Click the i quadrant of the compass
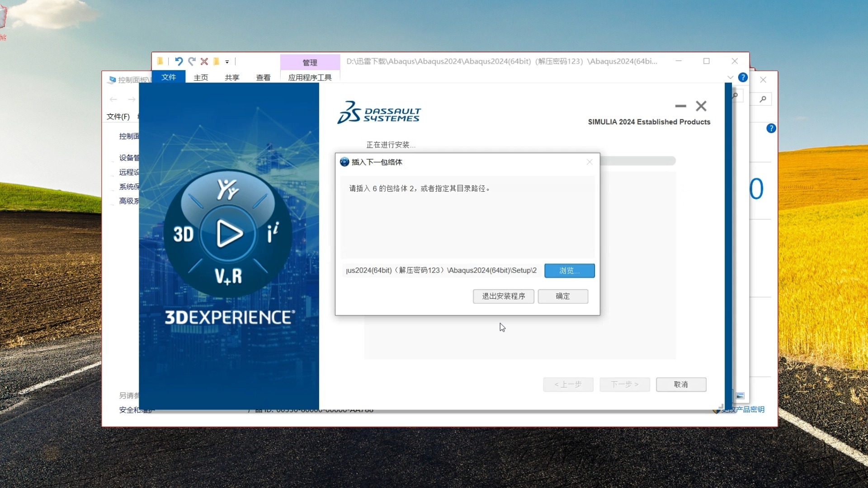 (x=273, y=233)
